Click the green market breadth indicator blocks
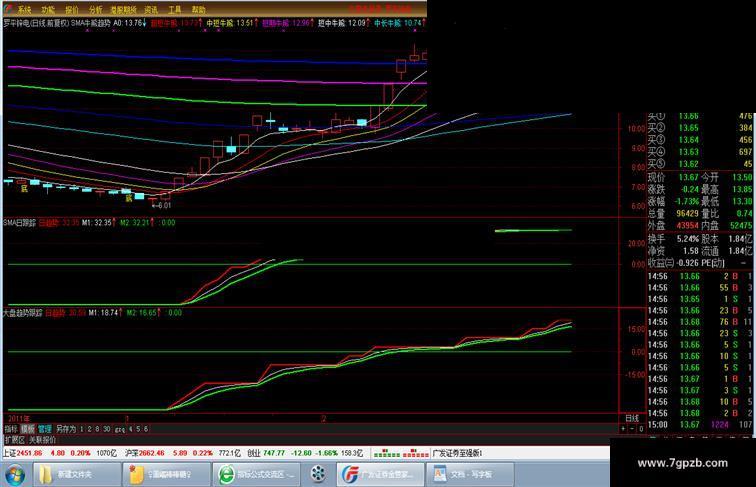The height and width of the screenshot is (487, 756). pyautogui.click(x=387, y=453)
